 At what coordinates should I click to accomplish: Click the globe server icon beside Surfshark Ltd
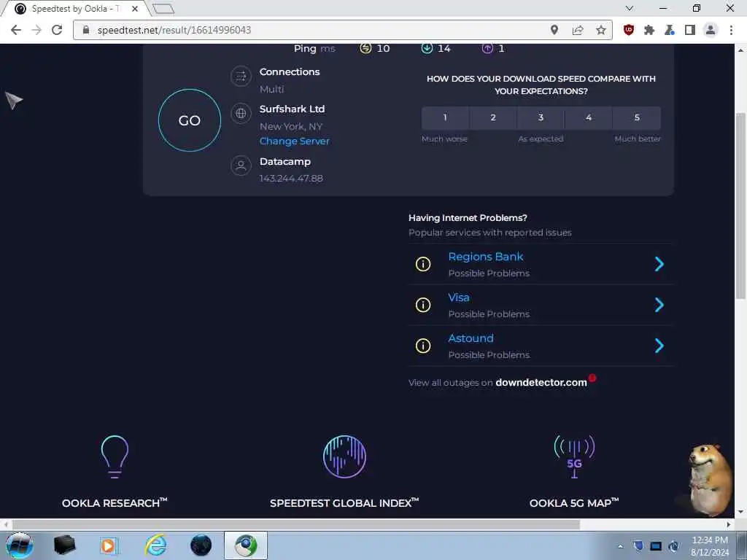point(241,113)
